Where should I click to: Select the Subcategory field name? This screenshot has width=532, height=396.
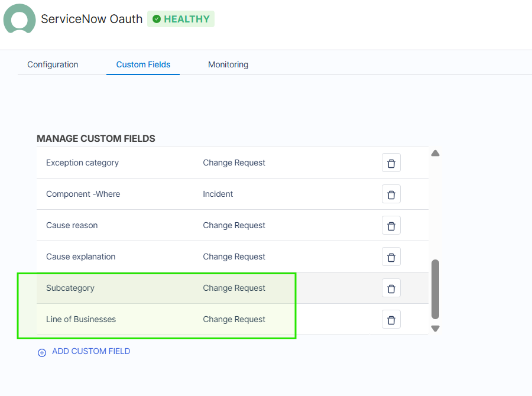click(x=70, y=288)
